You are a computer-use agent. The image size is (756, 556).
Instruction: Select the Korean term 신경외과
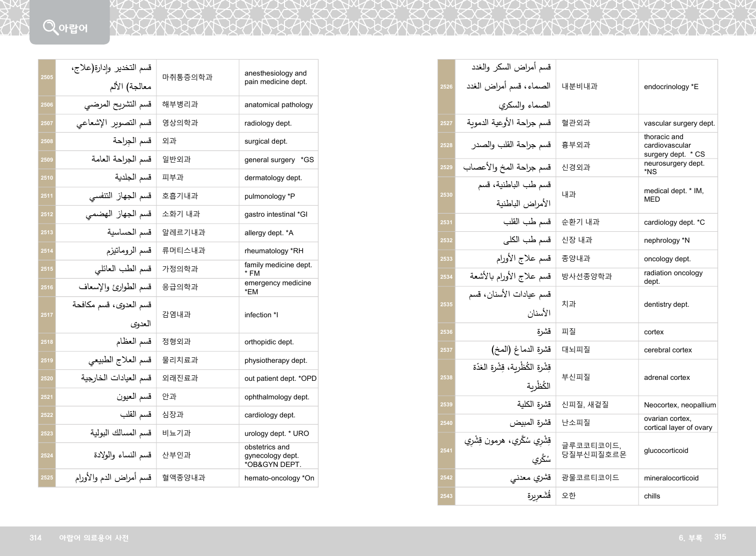575,168
